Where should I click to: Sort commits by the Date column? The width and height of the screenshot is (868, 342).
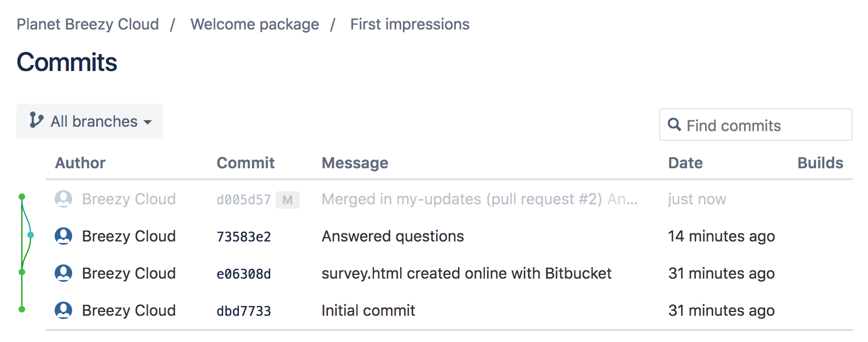(685, 162)
